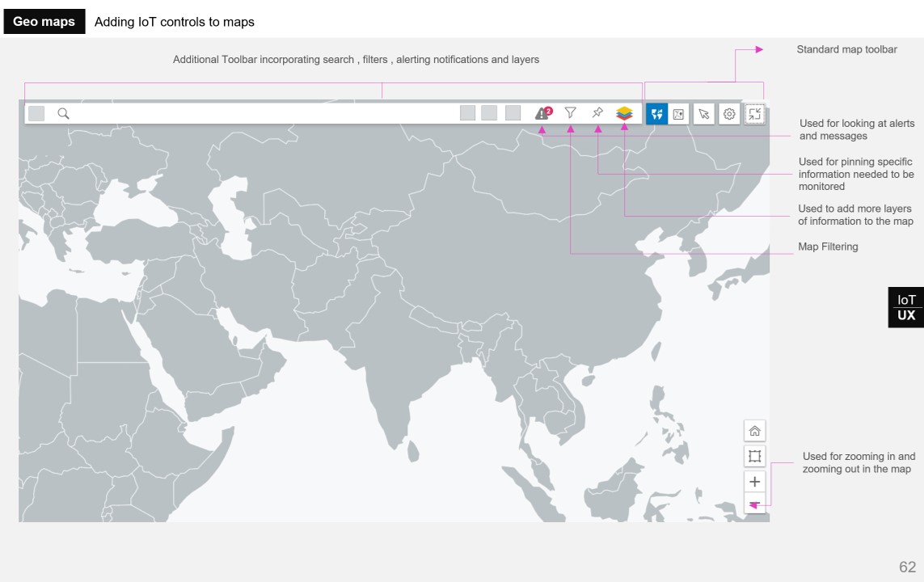Viewport: 924px width, 582px height.
Task: Open the colored layers stack icon
Action: pos(624,114)
